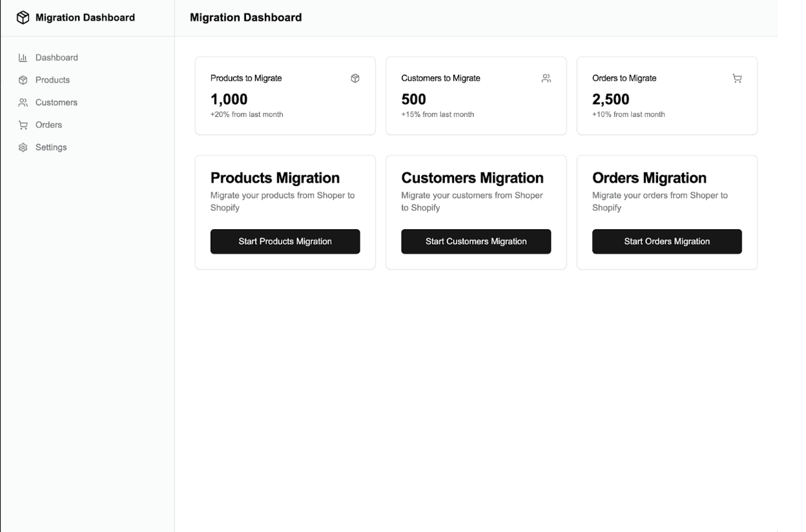Open the Customers sidebar link
The height and width of the screenshot is (532, 806).
[56, 103]
